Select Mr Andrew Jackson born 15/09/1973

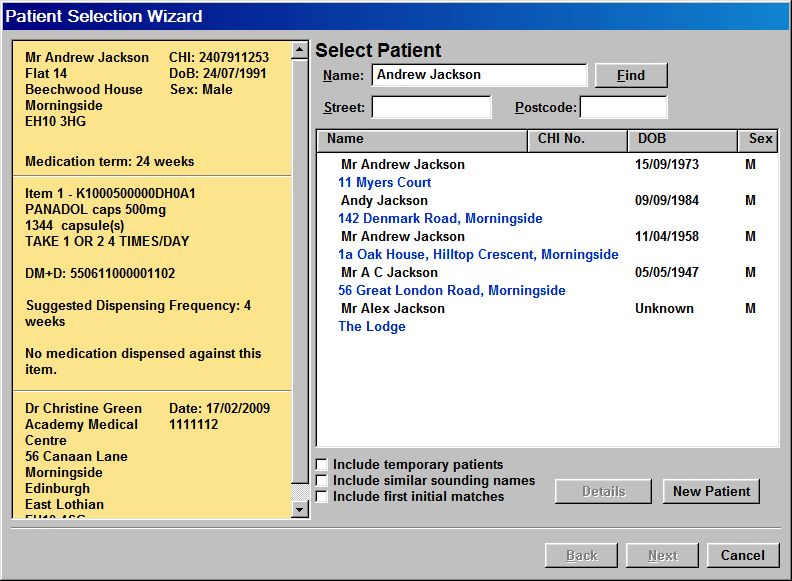tap(402, 164)
